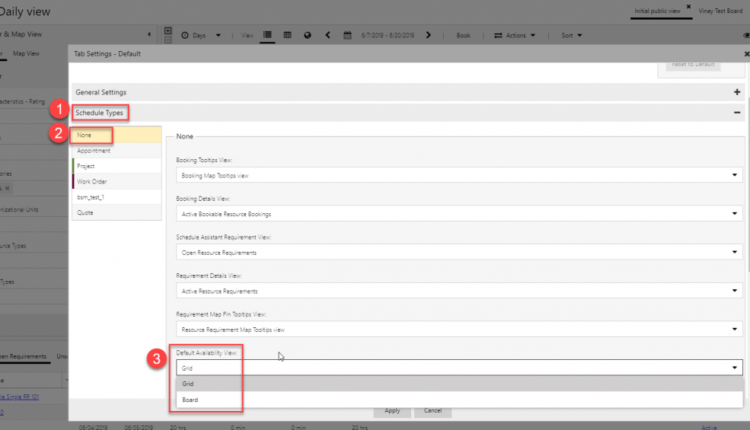Open the Booking Tooltips View dropdown
Image resolution: width=750 pixels, height=430 pixels.
coord(457,175)
